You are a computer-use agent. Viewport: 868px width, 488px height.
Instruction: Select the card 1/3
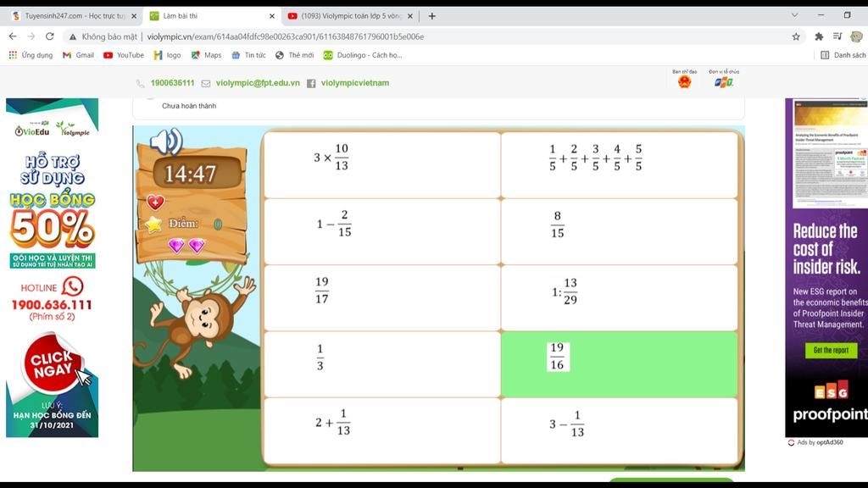(x=382, y=364)
